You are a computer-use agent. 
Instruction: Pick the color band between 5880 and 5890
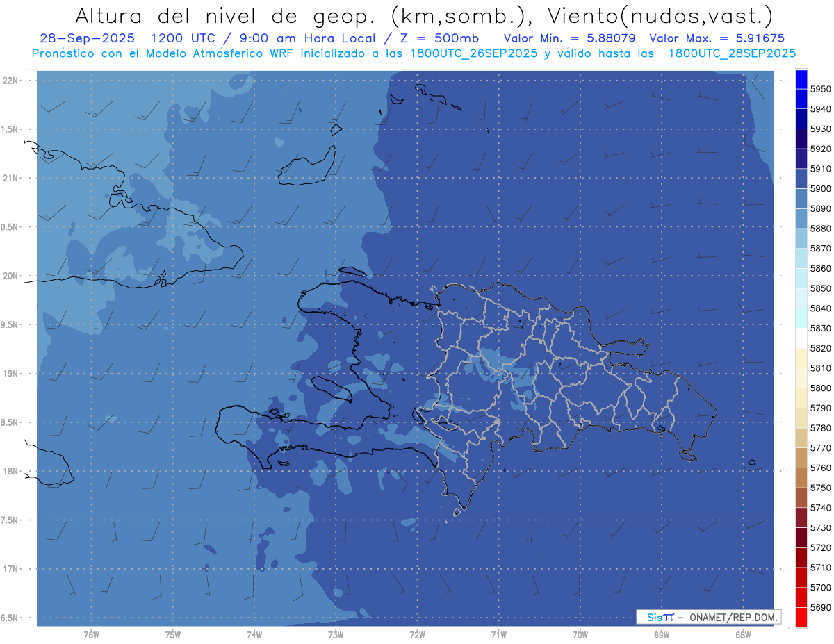click(801, 218)
